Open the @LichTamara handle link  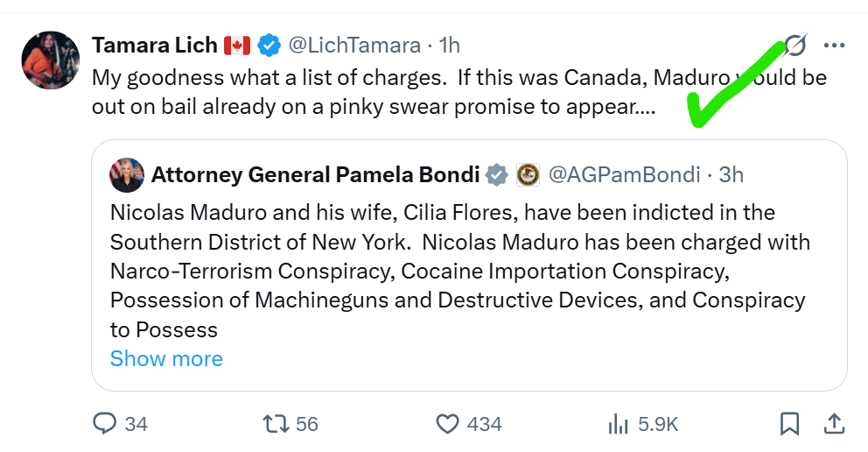(x=352, y=45)
